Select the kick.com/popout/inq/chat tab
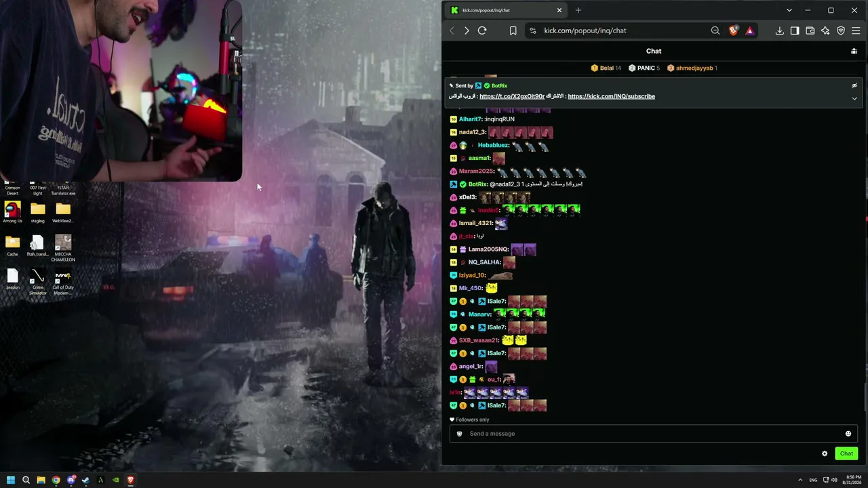Viewport: 868px width, 488px height. (506, 10)
